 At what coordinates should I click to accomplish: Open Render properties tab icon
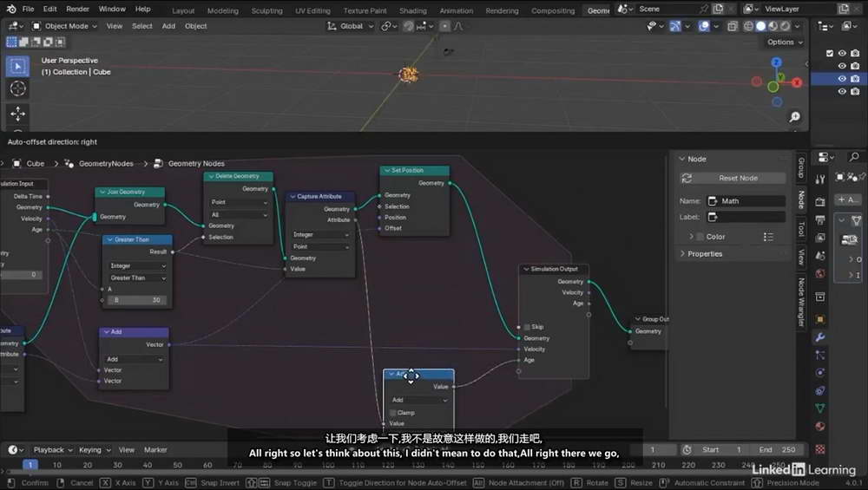(820, 202)
